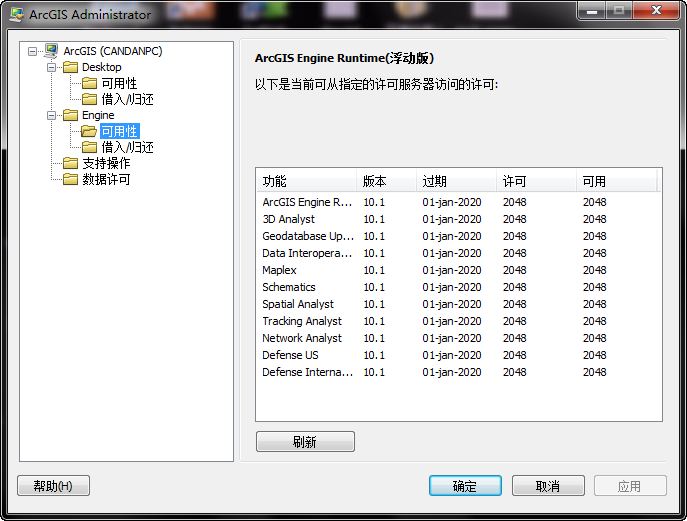Collapse the ArcGIS (CANDANPC) root node
This screenshot has width=687, height=521.
pos(32,52)
